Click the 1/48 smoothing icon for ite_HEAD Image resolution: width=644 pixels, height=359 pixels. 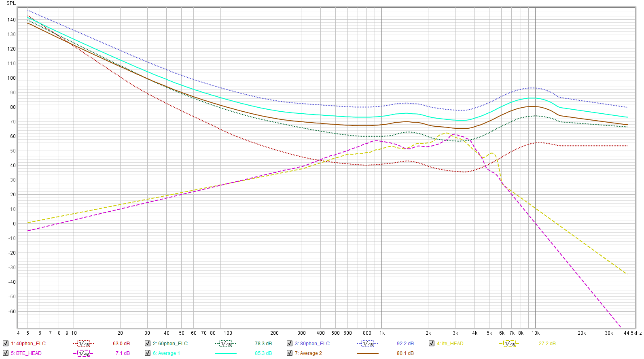(509, 344)
